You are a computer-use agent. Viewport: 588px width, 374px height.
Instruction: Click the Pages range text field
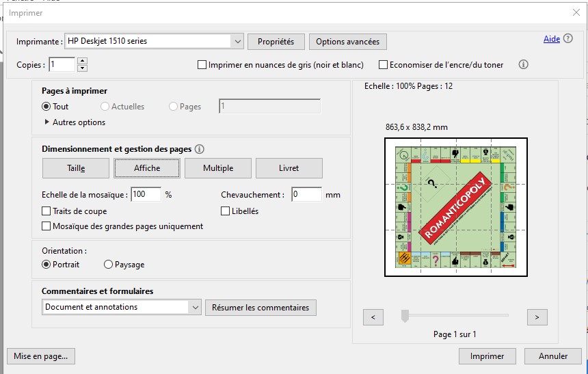269,106
